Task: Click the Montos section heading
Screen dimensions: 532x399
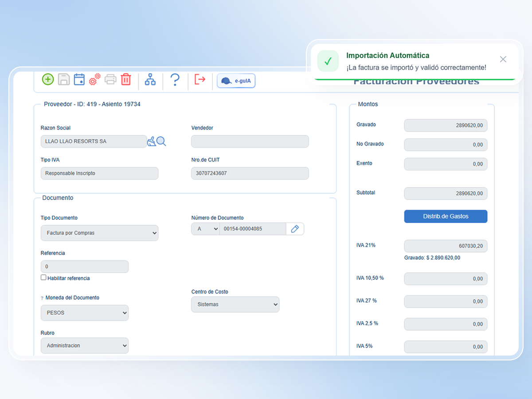Action: point(368,104)
